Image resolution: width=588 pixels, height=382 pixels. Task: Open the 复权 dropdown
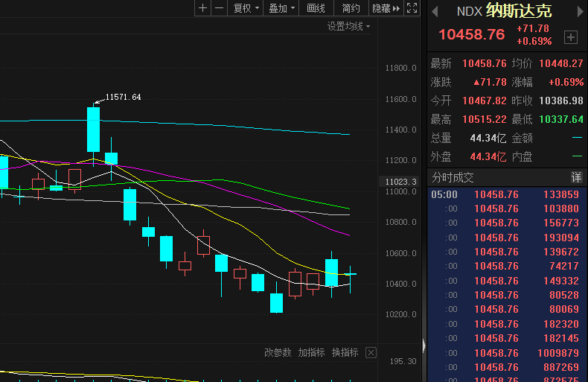[246, 8]
